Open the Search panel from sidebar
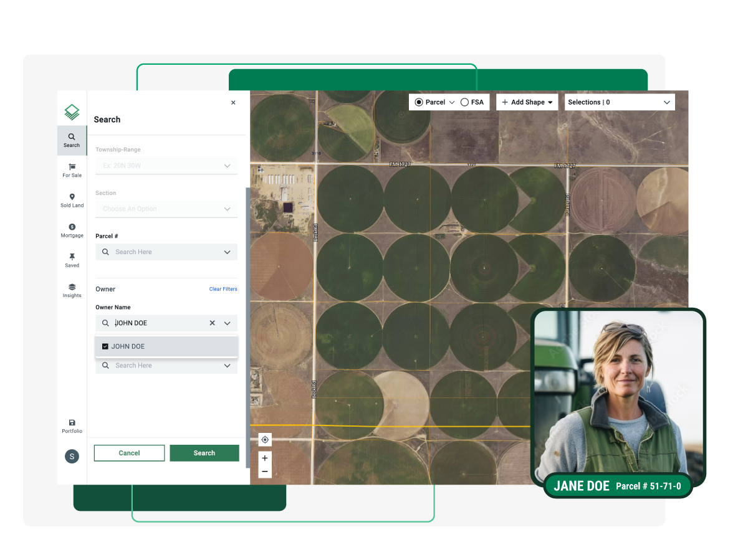748x560 pixels. pos(72,140)
